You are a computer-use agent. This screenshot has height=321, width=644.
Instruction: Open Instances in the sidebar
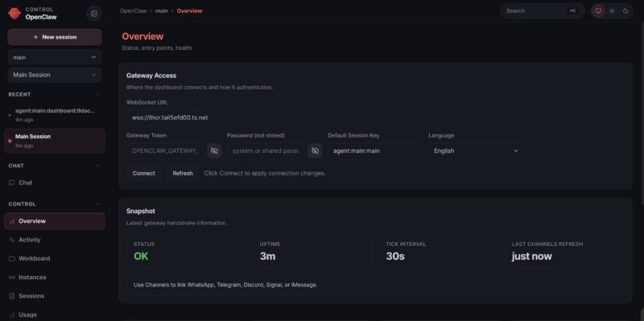55,278
